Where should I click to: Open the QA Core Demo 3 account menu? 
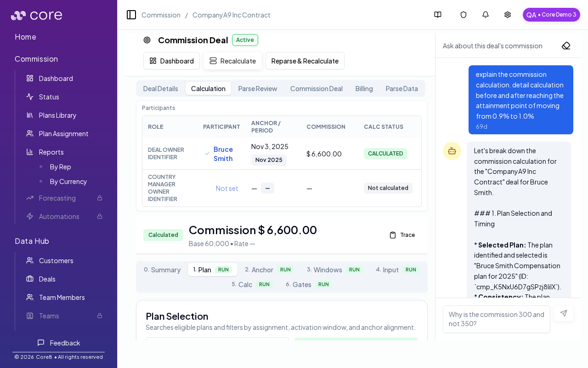pyautogui.click(x=551, y=15)
